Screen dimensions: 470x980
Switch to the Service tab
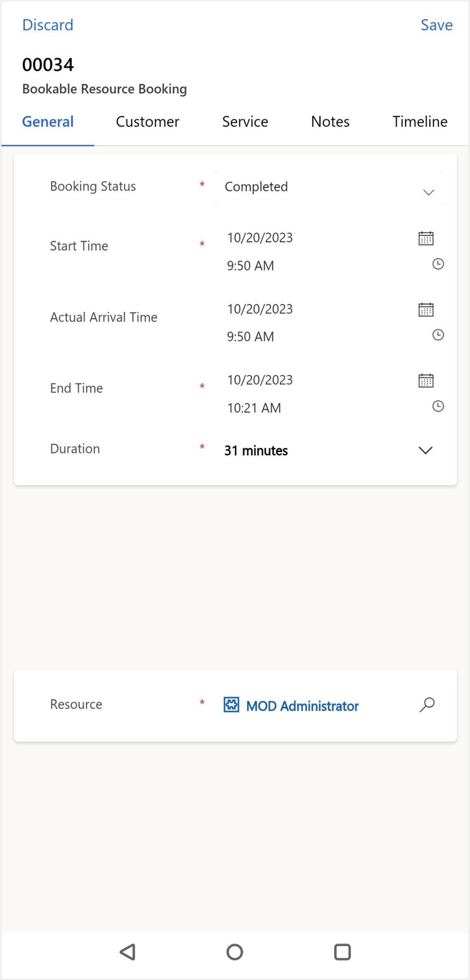tap(245, 122)
